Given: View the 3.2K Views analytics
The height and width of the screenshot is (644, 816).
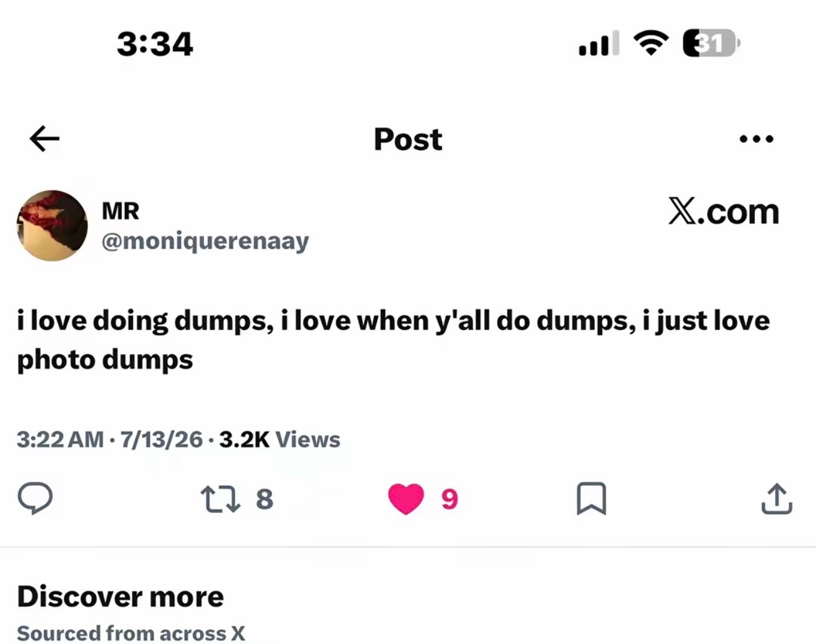Looking at the screenshot, I should pos(279,439).
